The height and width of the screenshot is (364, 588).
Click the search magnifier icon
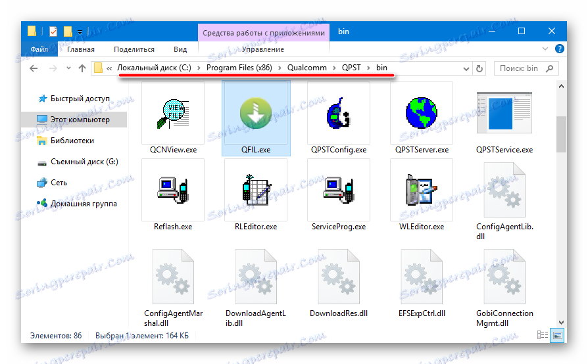[x=549, y=68]
